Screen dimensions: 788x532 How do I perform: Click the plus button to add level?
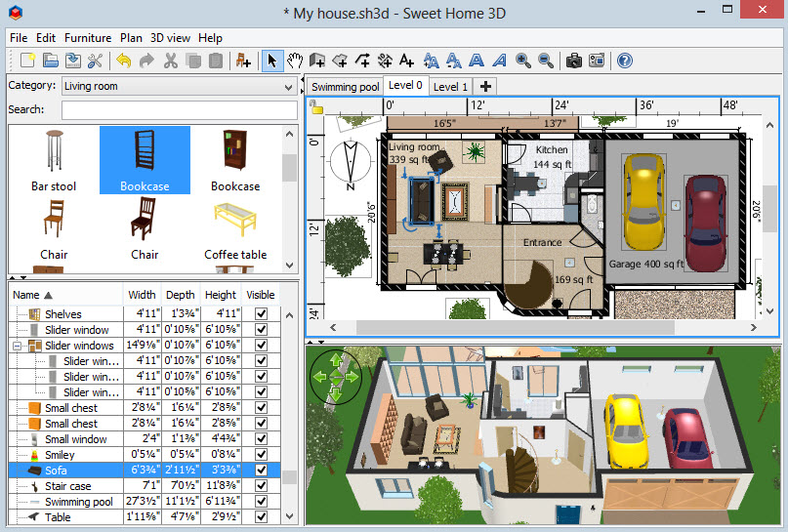coord(485,87)
